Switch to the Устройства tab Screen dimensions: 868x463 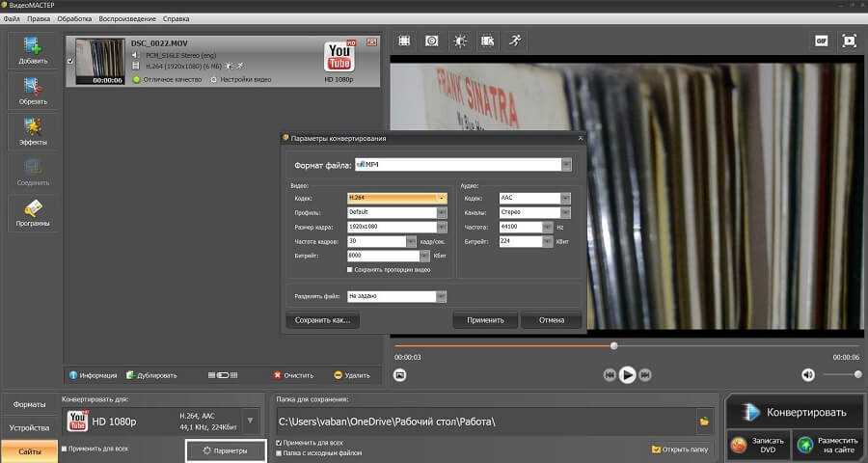click(28, 427)
